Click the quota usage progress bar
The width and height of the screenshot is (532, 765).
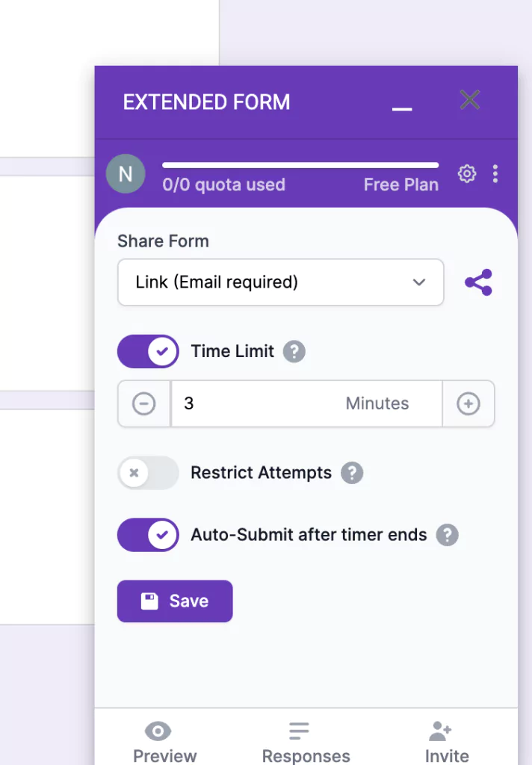coord(300,165)
